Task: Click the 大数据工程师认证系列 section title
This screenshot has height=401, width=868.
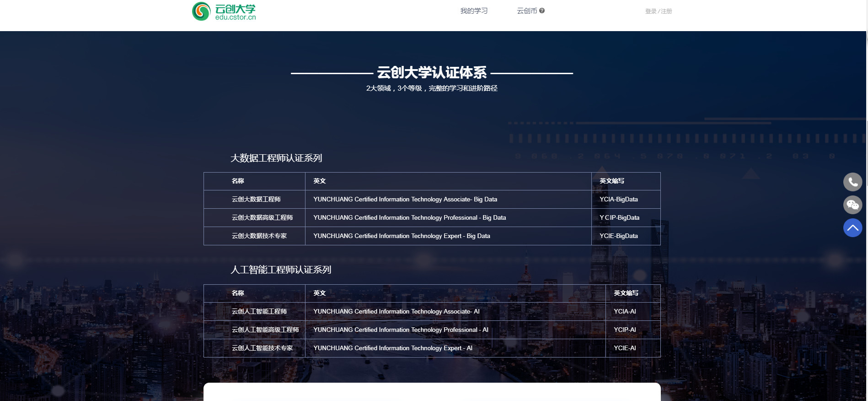Action: click(x=276, y=158)
